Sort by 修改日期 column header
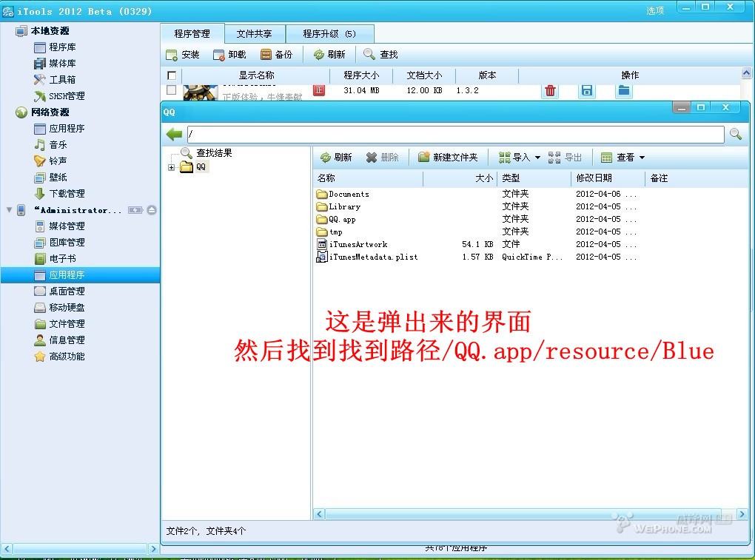The width and height of the screenshot is (755, 560). pyautogui.click(x=608, y=178)
